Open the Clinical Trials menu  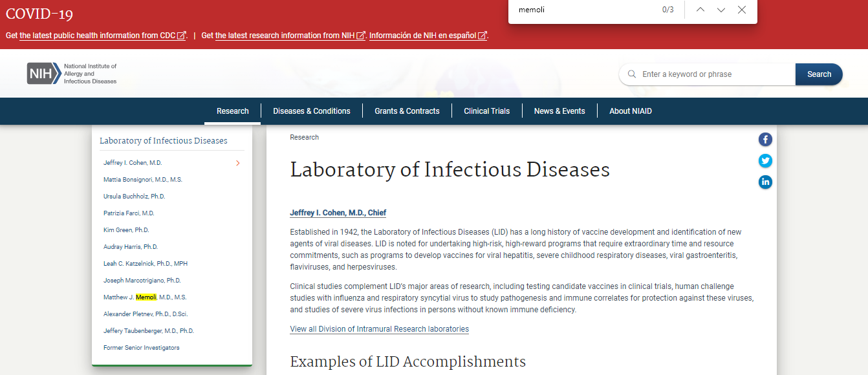(x=487, y=111)
